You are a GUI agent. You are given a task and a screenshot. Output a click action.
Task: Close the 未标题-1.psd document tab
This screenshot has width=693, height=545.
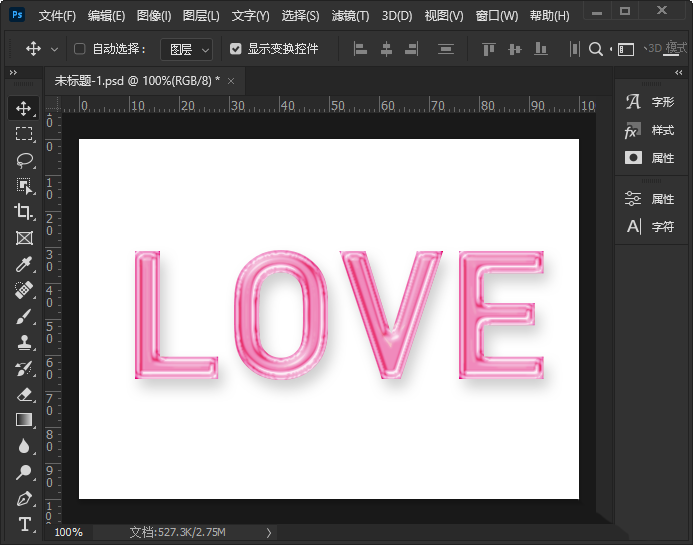click(231, 81)
